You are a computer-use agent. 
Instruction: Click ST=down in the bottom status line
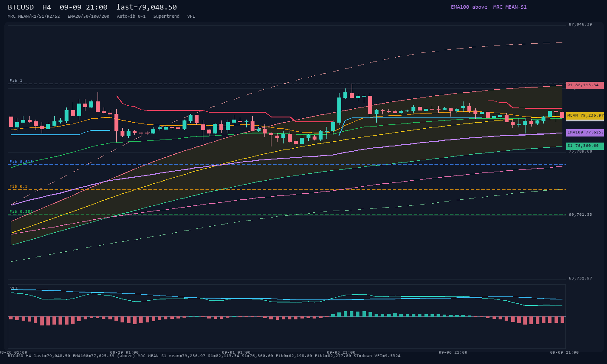coord(363,356)
